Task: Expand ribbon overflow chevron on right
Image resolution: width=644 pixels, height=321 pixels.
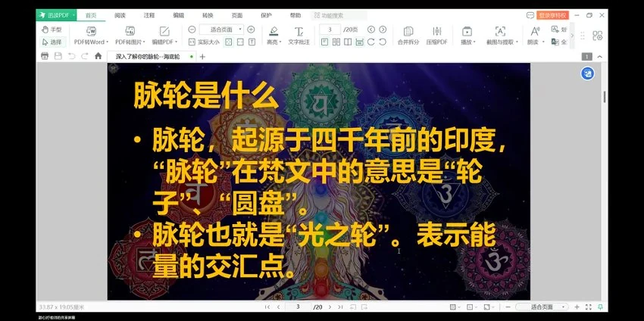Action: 573,36
